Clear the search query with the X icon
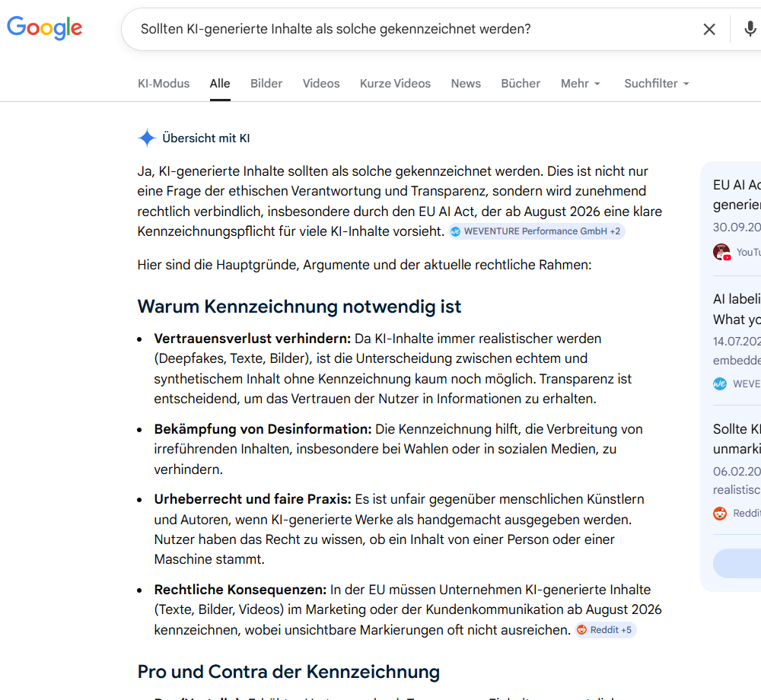This screenshot has width=761, height=700. pos(708,30)
